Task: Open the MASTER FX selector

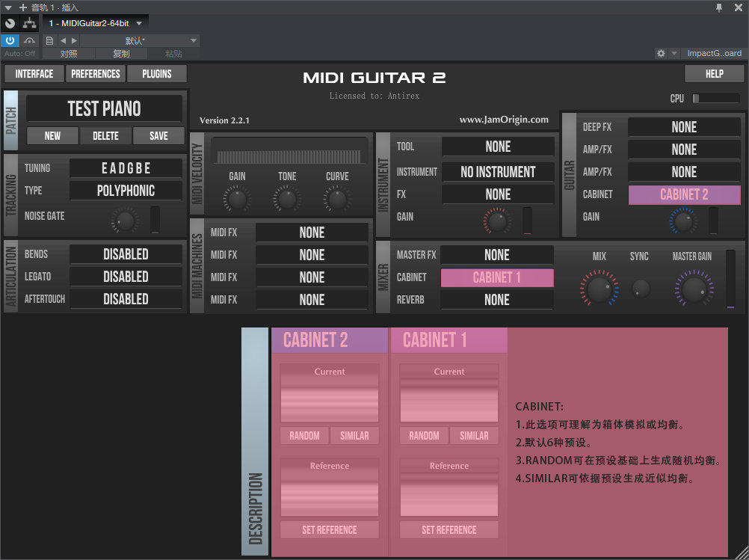Action: (497, 255)
